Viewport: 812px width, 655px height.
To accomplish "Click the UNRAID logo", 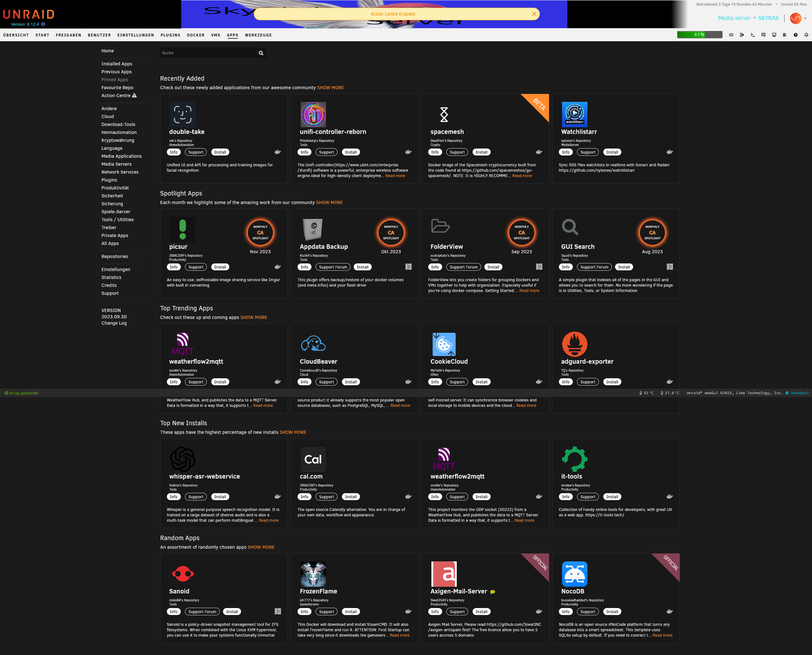I will tap(28, 14).
